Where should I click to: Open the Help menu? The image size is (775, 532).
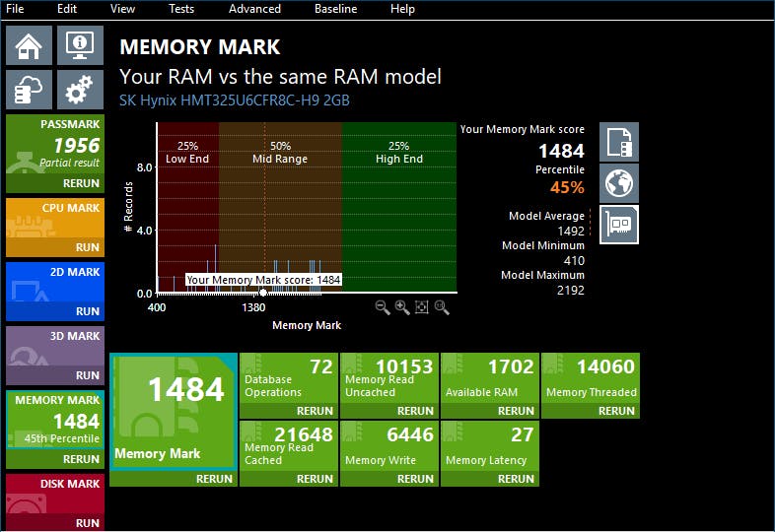click(x=402, y=9)
